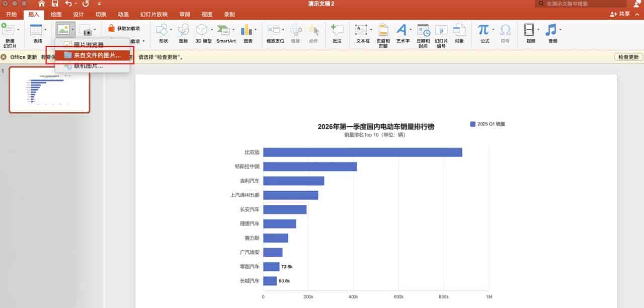This screenshot has height=308, width=644.
Task: Switch to the 绘图 tab
Action: (x=56, y=15)
